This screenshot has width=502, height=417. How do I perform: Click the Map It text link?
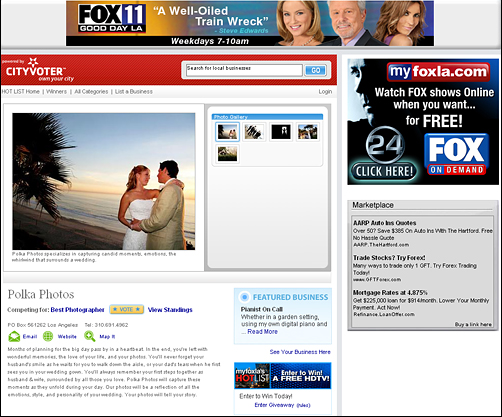[107, 337]
